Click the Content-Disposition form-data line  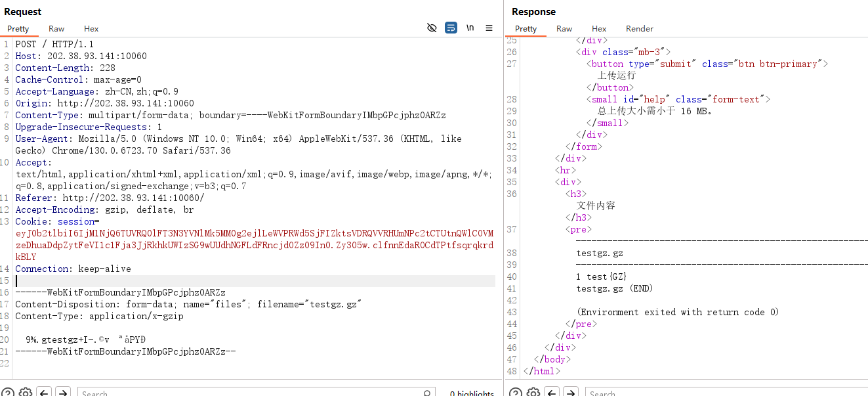click(189, 304)
